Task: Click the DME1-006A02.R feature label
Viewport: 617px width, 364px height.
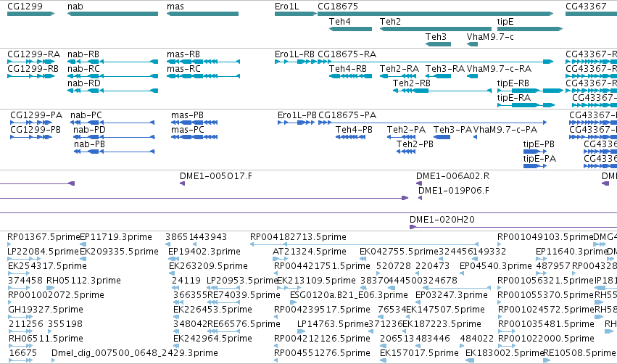Action: click(x=453, y=176)
